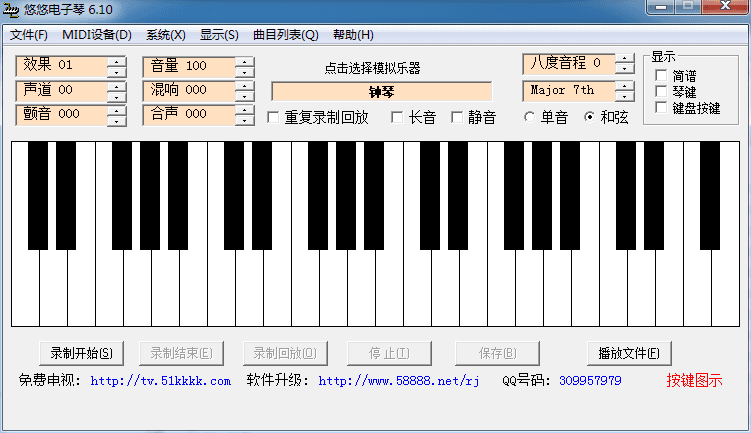This screenshot has height=433, width=751.
Task: Open the 系统(X) menu
Action: 166,35
